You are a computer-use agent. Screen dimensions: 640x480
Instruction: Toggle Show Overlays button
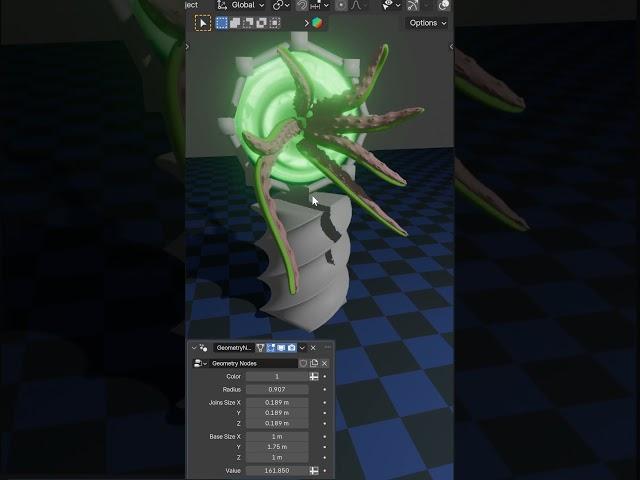[444, 5]
